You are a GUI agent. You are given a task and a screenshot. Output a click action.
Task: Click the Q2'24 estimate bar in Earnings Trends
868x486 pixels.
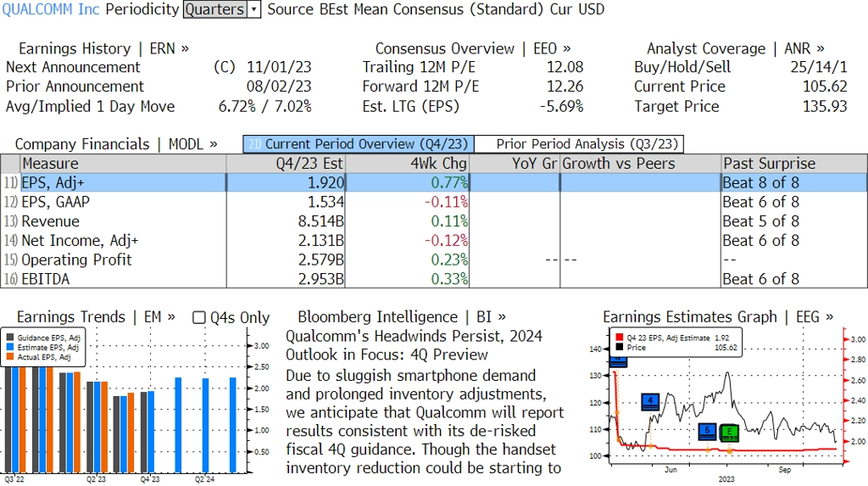tap(205, 425)
